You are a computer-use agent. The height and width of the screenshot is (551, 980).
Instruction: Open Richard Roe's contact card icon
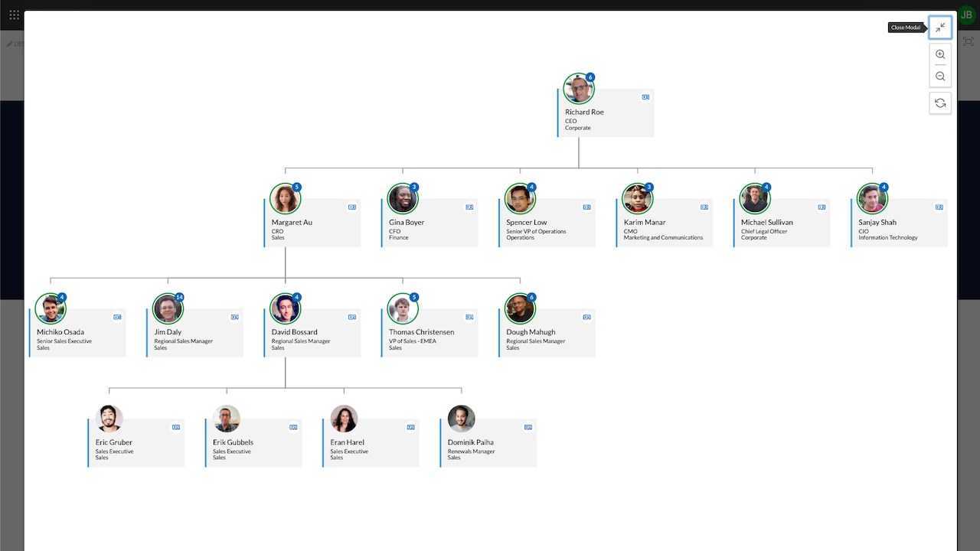coord(645,97)
